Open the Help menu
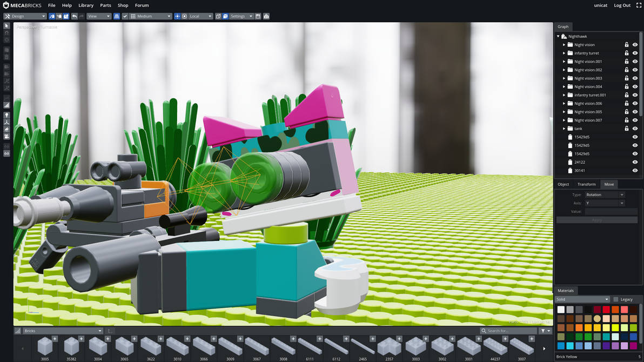 tap(67, 5)
